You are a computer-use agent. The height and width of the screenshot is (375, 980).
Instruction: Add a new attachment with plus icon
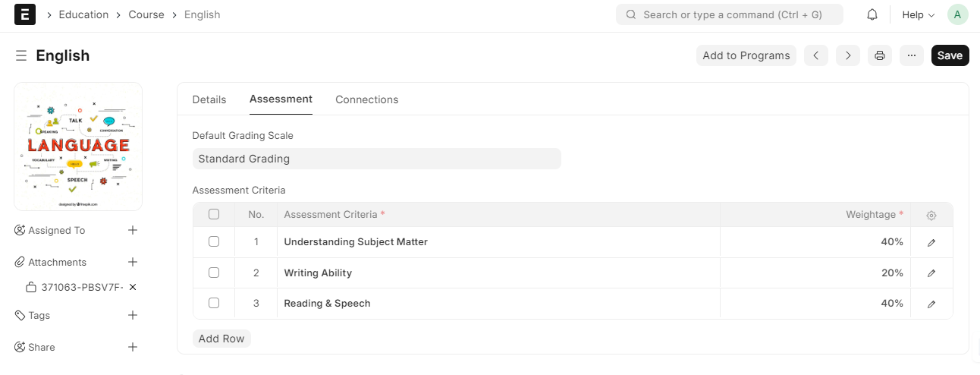(x=133, y=262)
